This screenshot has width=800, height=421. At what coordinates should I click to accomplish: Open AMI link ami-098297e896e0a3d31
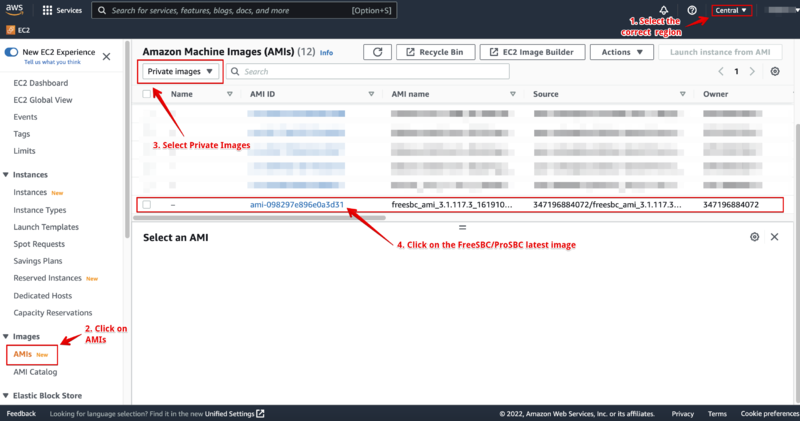click(x=297, y=205)
